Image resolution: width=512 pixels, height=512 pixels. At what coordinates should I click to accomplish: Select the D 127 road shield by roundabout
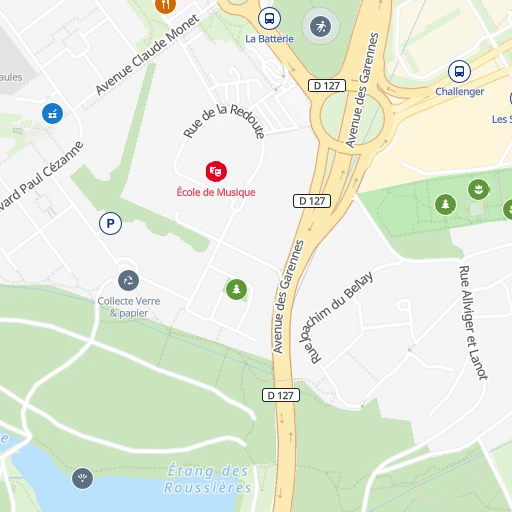[x=327, y=86]
